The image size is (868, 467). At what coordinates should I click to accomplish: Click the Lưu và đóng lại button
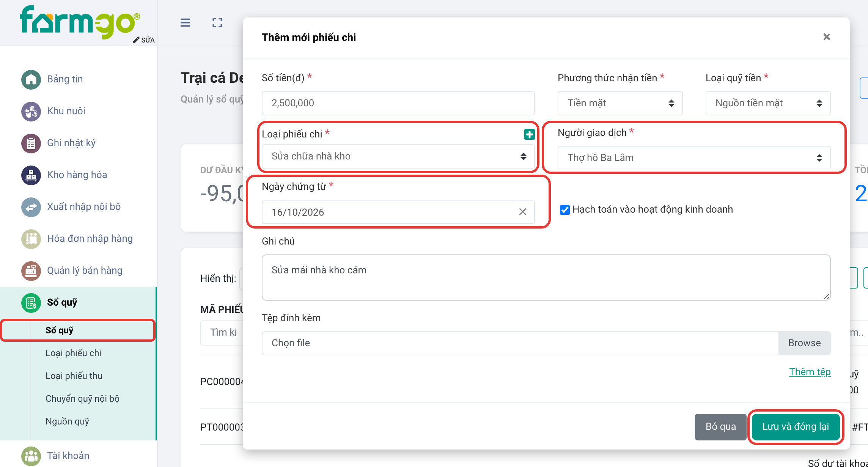pyautogui.click(x=796, y=426)
